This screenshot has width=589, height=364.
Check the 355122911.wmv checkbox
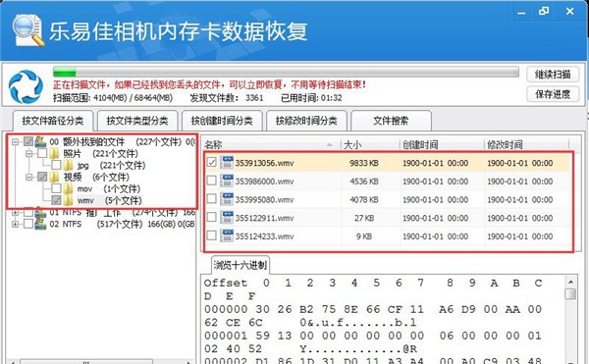(211, 217)
